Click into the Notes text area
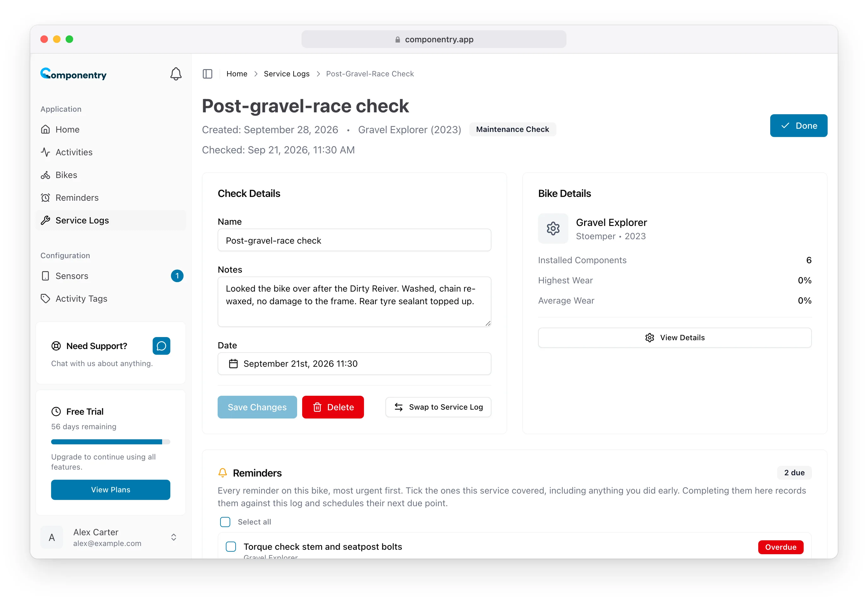 coord(354,301)
